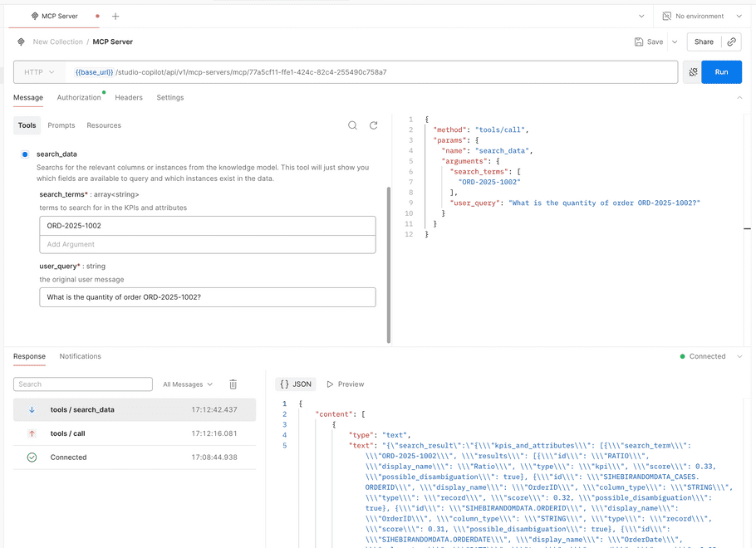This screenshot has width=756, height=548.
Task: Open the Notifications tab
Action: [80, 356]
